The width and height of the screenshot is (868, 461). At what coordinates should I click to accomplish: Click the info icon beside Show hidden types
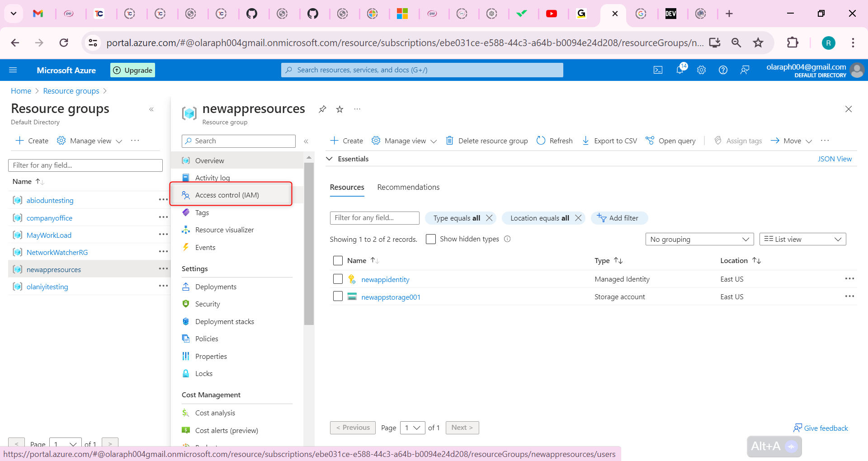tap(507, 239)
